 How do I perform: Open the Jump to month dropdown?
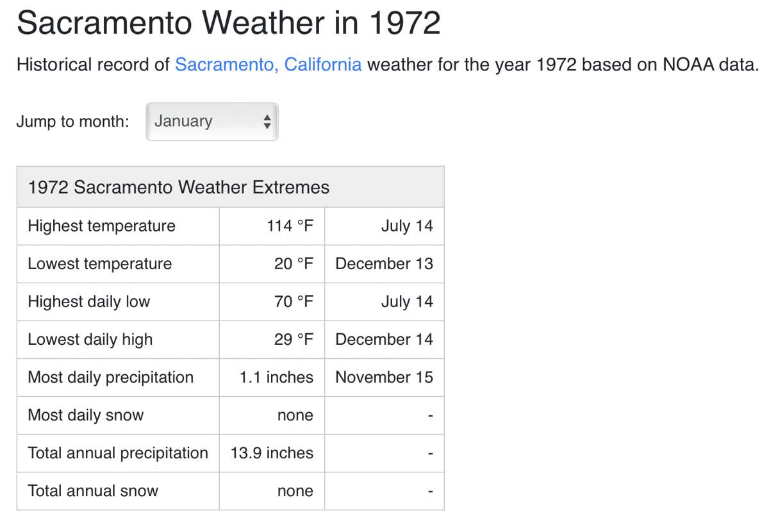point(211,121)
